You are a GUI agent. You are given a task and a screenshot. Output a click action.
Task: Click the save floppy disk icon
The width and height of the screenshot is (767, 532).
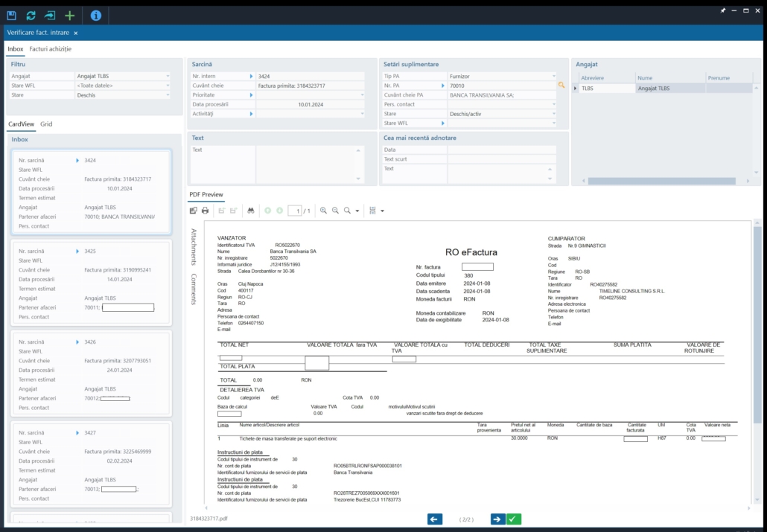pos(11,16)
